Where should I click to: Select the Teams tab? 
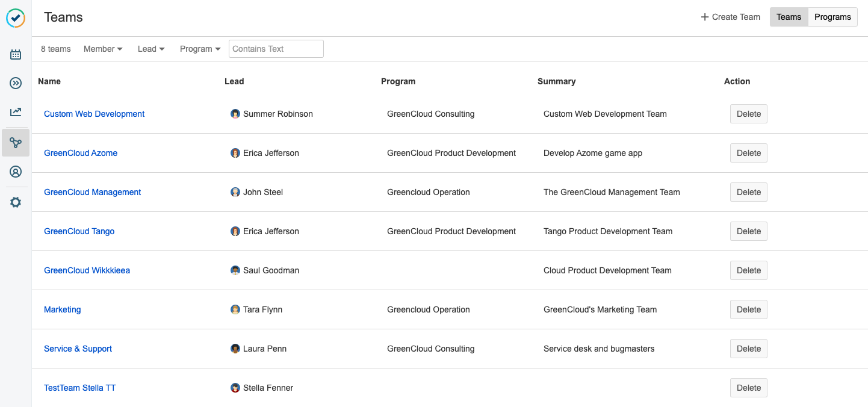[x=789, y=17]
